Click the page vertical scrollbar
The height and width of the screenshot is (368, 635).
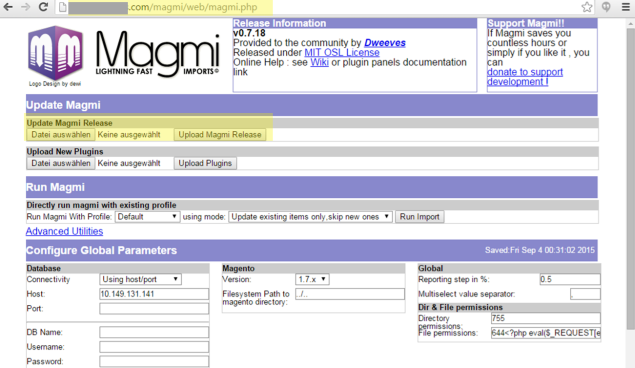pyautogui.click(x=630, y=174)
